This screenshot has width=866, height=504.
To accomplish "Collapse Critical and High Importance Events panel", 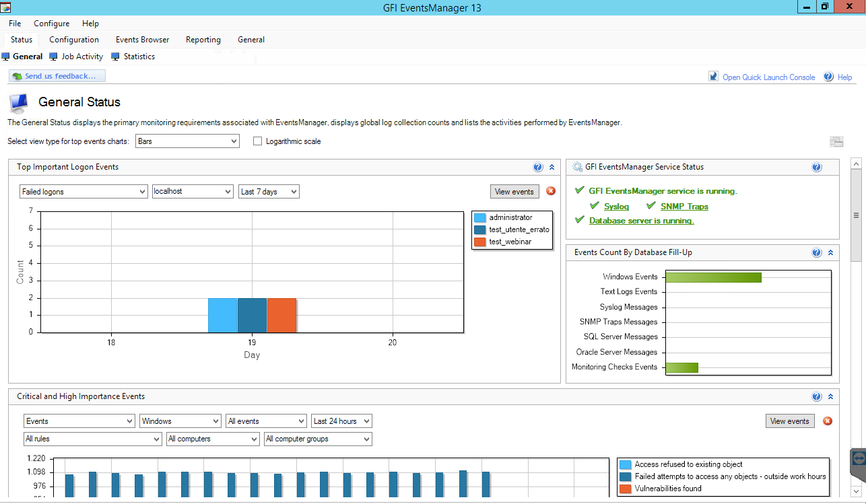I will [830, 396].
